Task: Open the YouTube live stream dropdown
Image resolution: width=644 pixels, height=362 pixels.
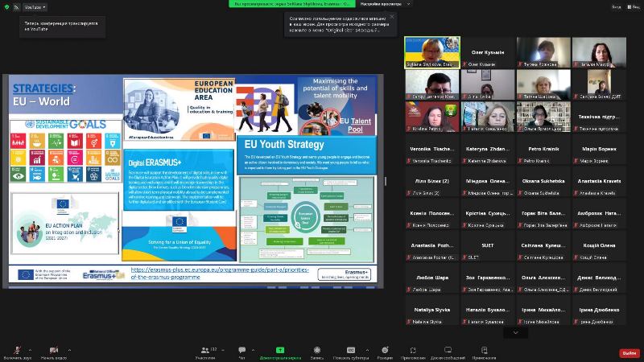Action: point(33,6)
